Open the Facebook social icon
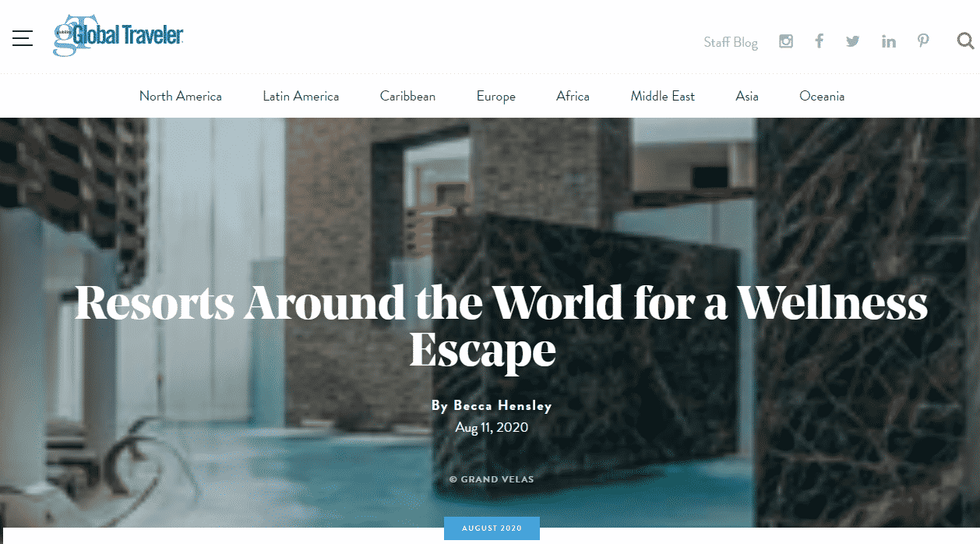980x544 pixels. 819,41
